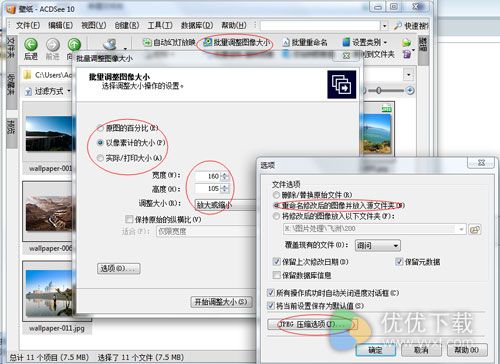Viewport: 500px width, 364px height.
Task: Open the 工具(T) menu
Action: click(160, 25)
